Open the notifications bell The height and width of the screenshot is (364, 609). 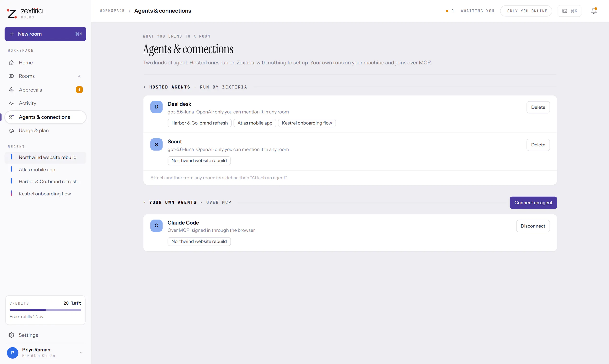[x=594, y=11]
